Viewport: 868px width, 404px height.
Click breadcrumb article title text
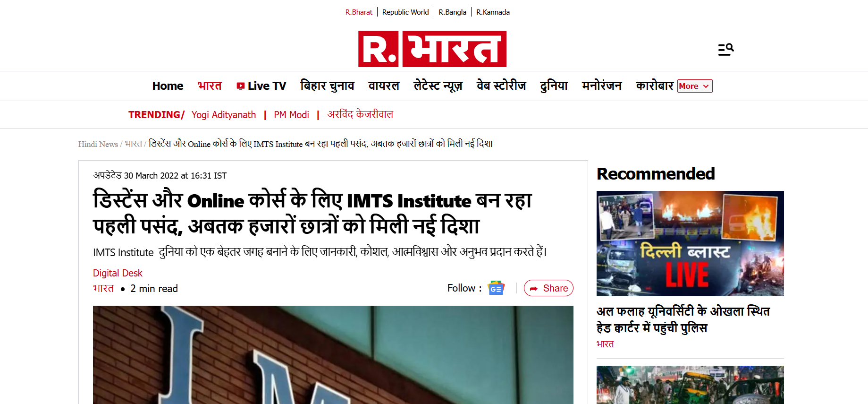tap(320, 144)
